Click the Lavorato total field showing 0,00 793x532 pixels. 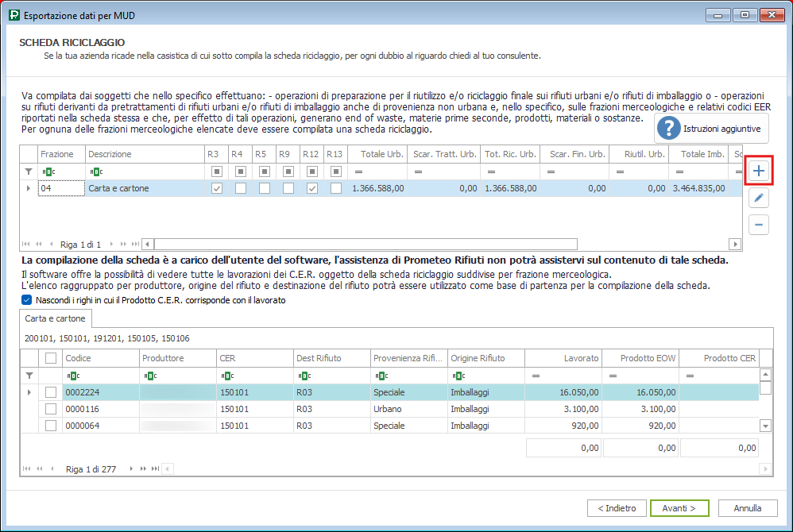pyautogui.click(x=563, y=448)
